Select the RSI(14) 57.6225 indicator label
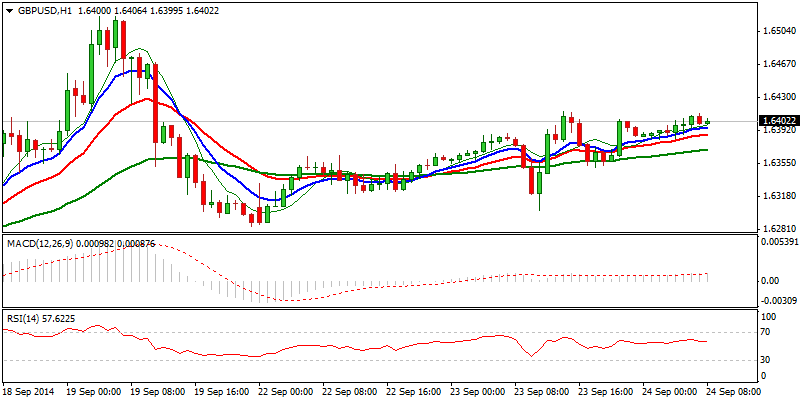The width and height of the screenshot is (800, 400). (39, 318)
